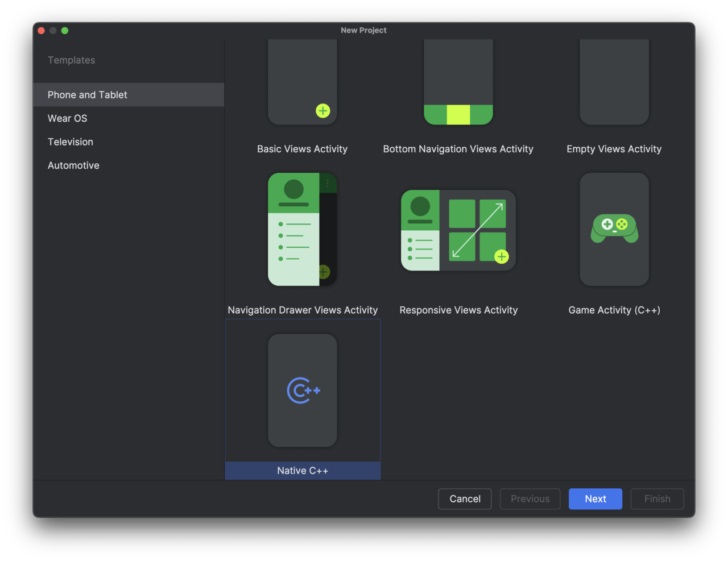The width and height of the screenshot is (728, 561).
Task: Click the Basic Views Activity label
Action: pos(303,149)
